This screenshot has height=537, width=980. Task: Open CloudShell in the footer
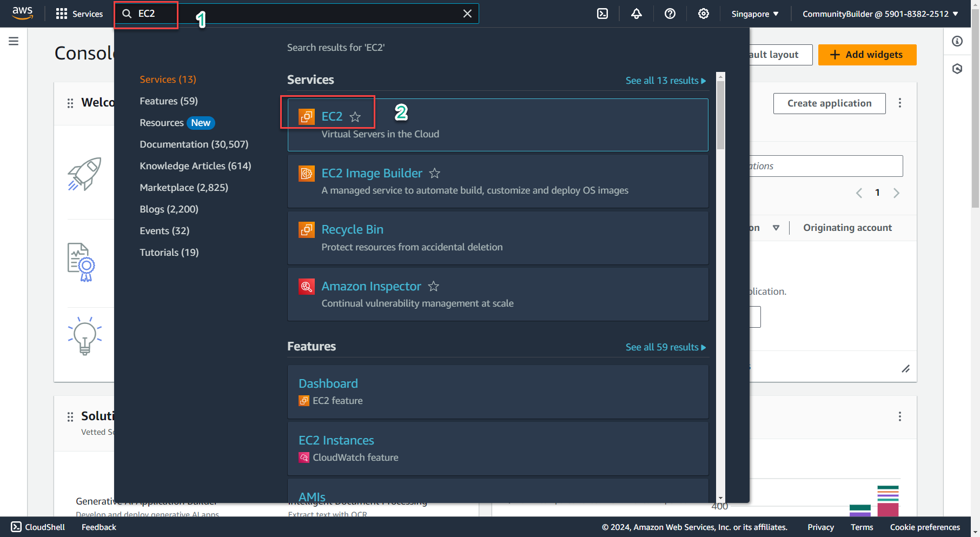38,527
